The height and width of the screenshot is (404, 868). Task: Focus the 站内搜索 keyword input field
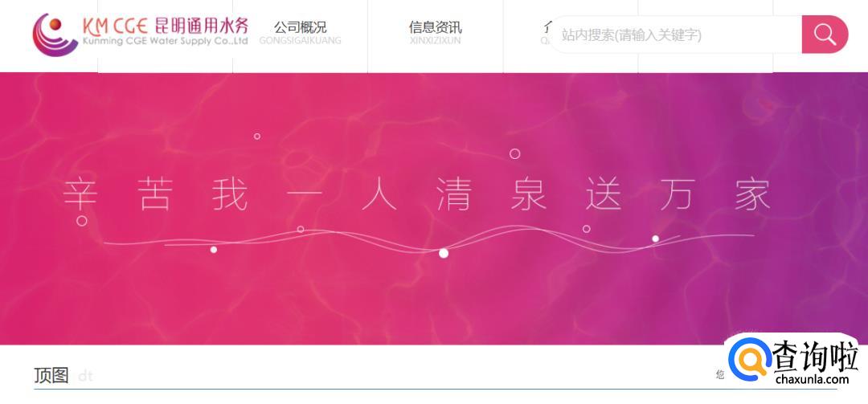pyautogui.click(x=677, y=35)
